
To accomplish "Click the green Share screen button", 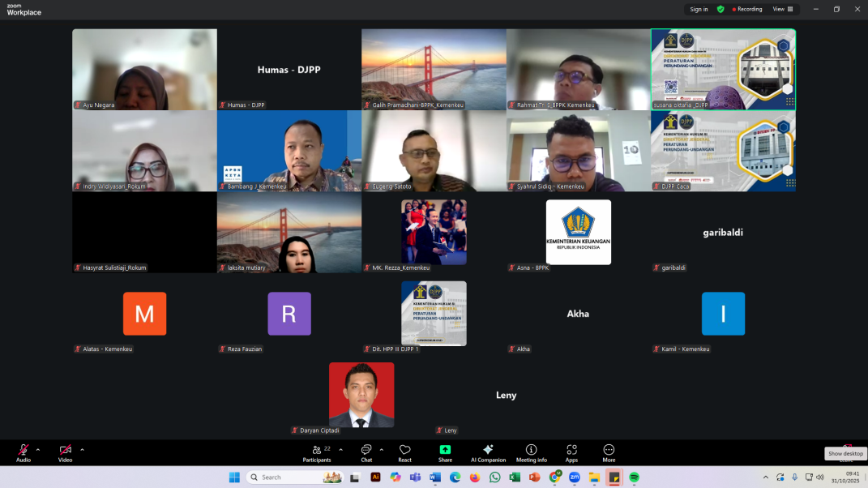I will (x=445, y=452).
